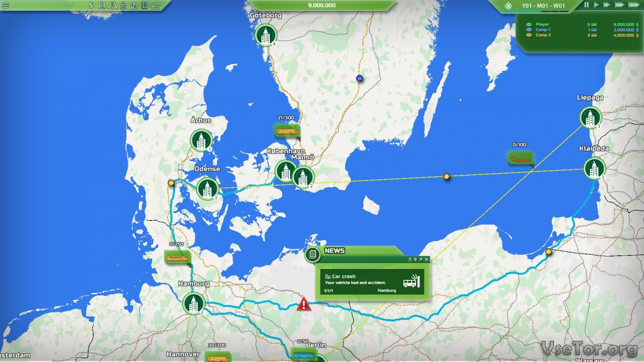The width and height of the screenshot is (644, 362).
Task: Open the statistics chart icon
Action: click(x=155, y=6)
